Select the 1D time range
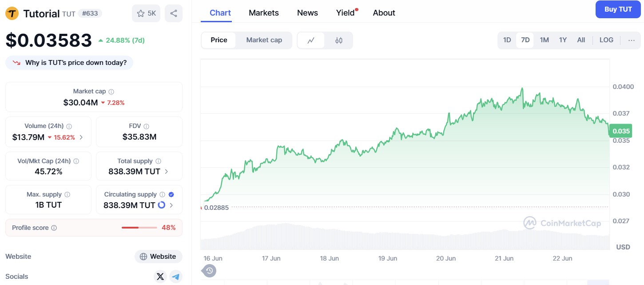Image resolution: width=644 pixels, height=285 pixels. [x=507, y=40]
